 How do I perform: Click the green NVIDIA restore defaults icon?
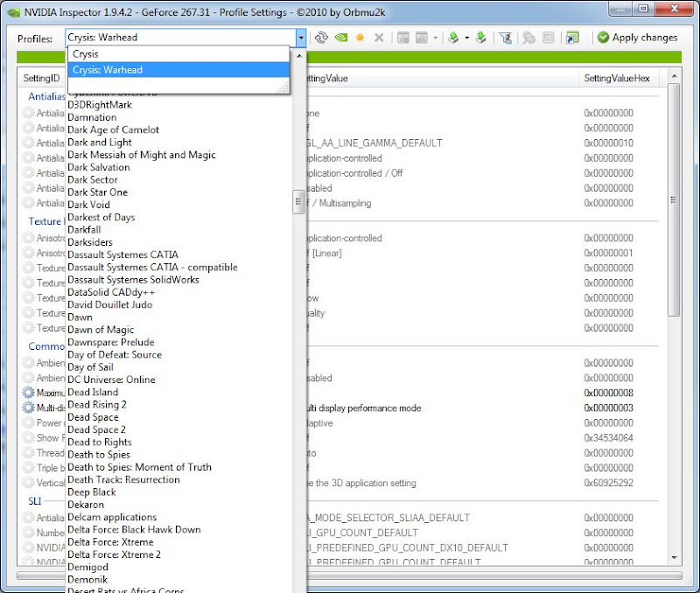point(341,38)
